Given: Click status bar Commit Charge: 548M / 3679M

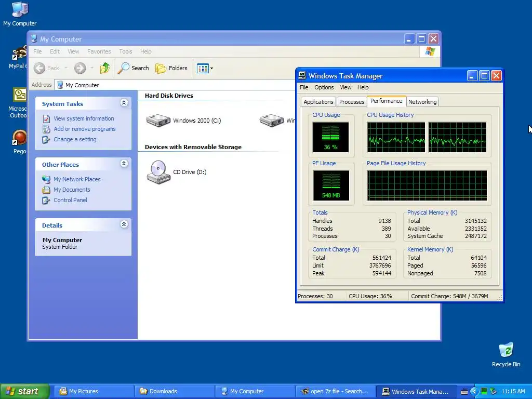Looking at the screenshot, I should (x=449, y=296).
